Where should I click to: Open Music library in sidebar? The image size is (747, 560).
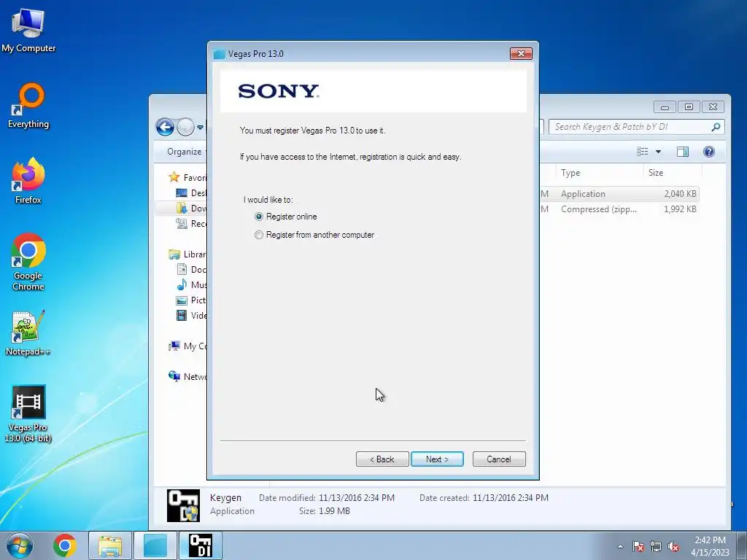click(192, 285)
